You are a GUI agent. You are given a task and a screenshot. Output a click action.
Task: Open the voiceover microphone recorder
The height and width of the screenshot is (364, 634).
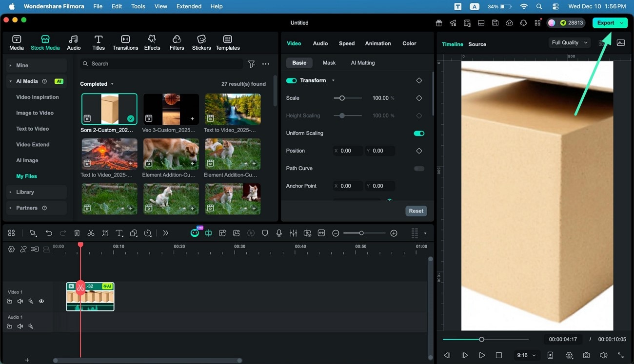coord(279,233)
